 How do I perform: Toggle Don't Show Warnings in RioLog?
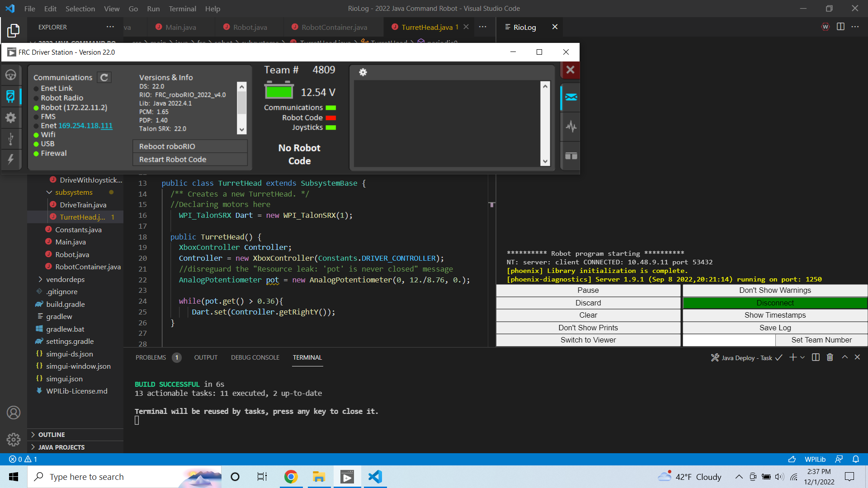(775, 290)
